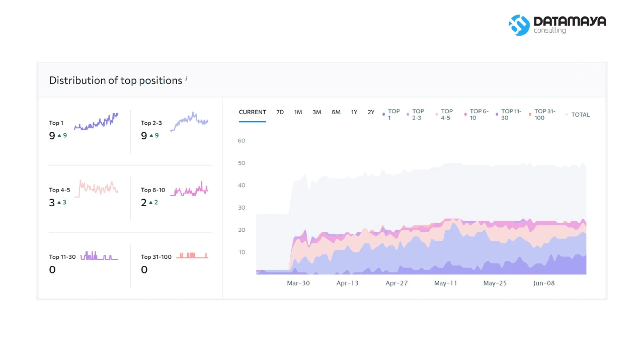Toggle the TOP 11-30 legend series

coord(509,115)
